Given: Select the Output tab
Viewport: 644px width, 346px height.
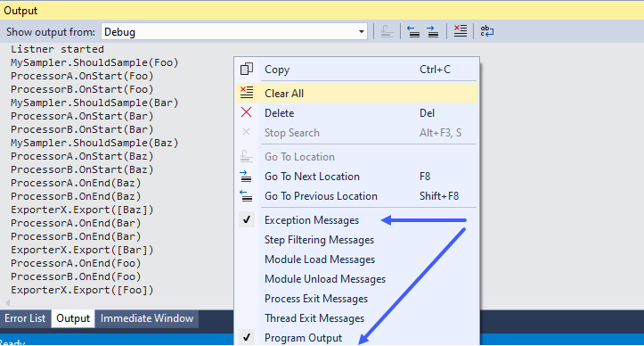Looking at the screenshot, I should 73,318.
